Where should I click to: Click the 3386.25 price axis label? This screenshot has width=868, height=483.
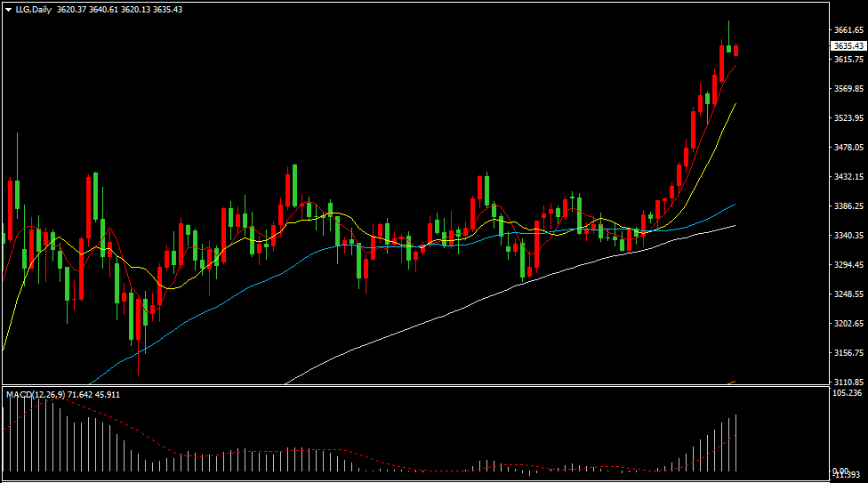848,206
